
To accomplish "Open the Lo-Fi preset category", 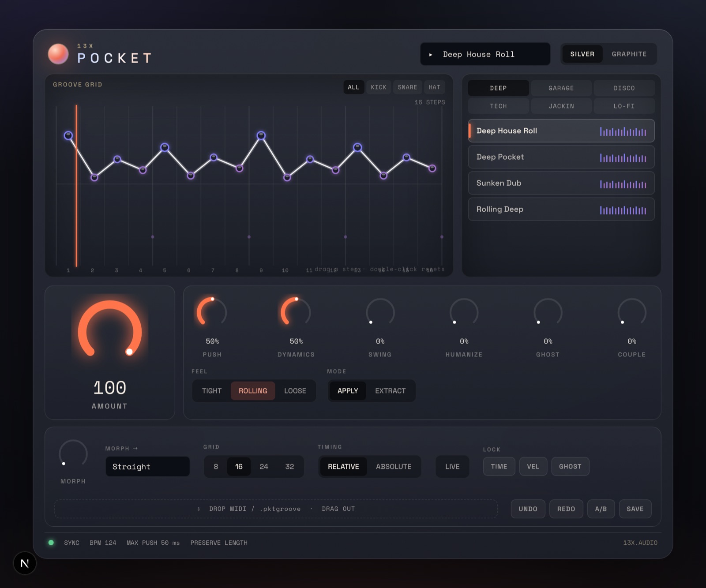I will (624, 106).
